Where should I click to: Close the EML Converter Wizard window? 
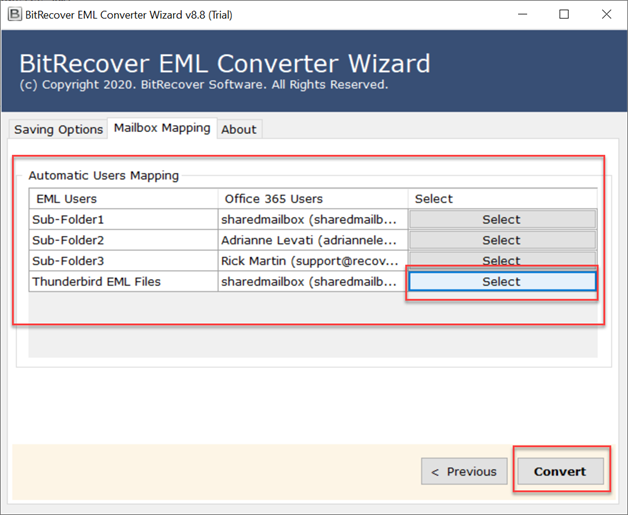click(x=606, y=14)
